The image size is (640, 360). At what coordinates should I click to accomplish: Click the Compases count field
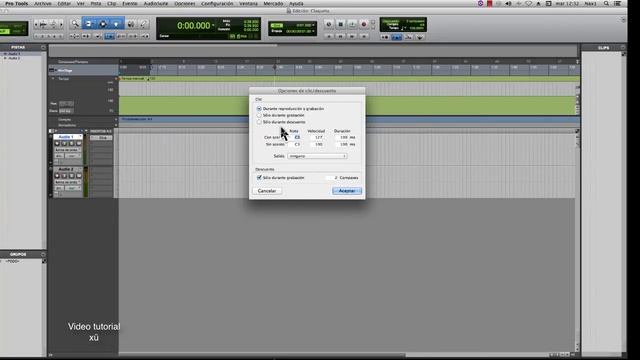(x=333, y=178)
